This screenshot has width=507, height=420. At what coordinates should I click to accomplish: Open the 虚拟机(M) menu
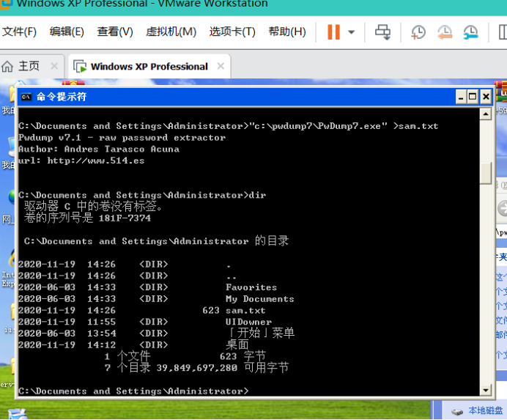pyautogui.click(x=171, y=32)
